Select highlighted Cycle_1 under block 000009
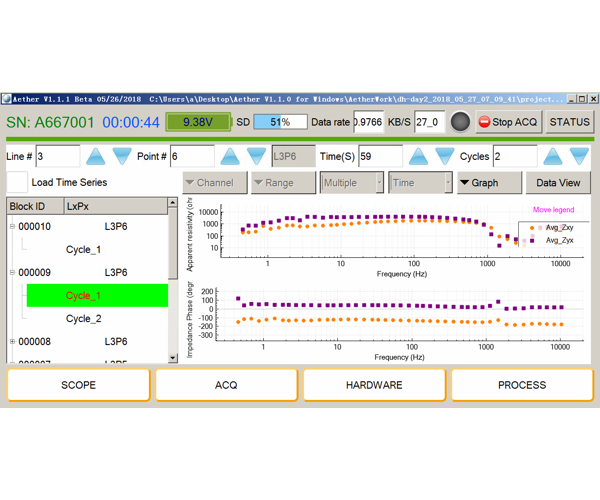The height and width of the screenshot is (500, 600). pyautogui.click(x=97, y=295)
